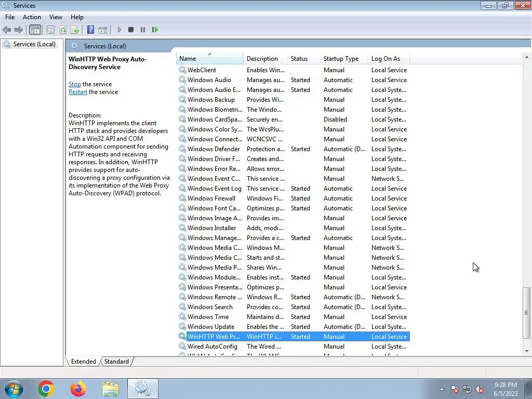Open the Windows Start button
This screenshot has width=532, height=399.
click(x=14, y=389)
